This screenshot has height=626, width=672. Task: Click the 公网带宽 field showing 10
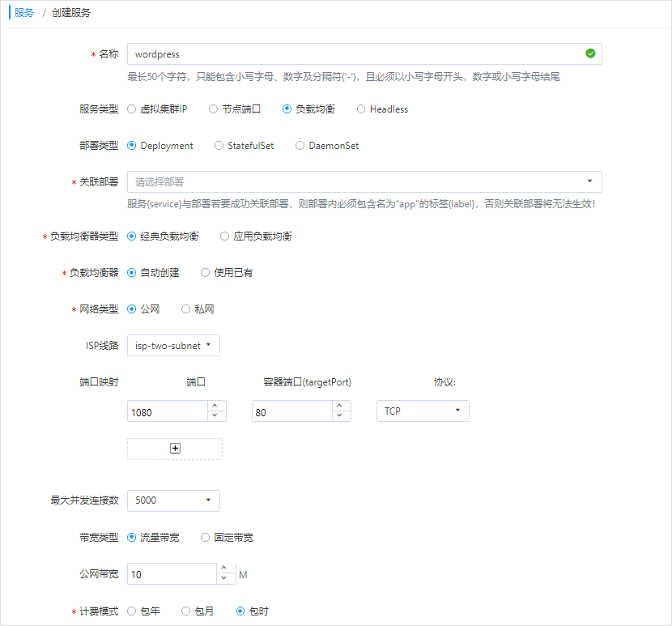(172, 574)
